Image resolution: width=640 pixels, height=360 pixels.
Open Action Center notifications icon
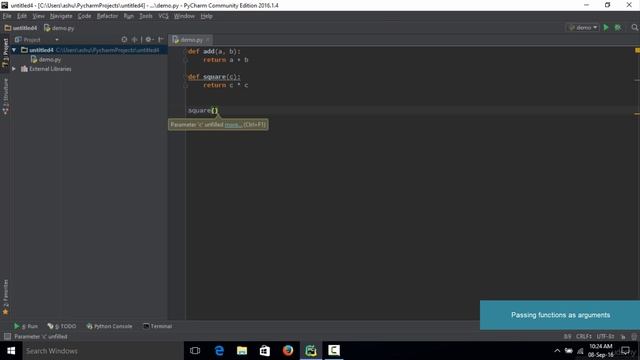(x=625, y=351)
